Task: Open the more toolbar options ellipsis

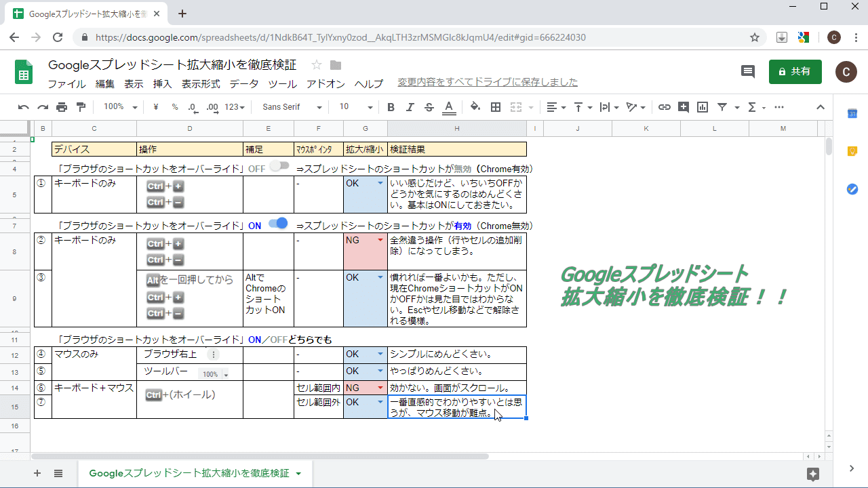Action: 778,107
